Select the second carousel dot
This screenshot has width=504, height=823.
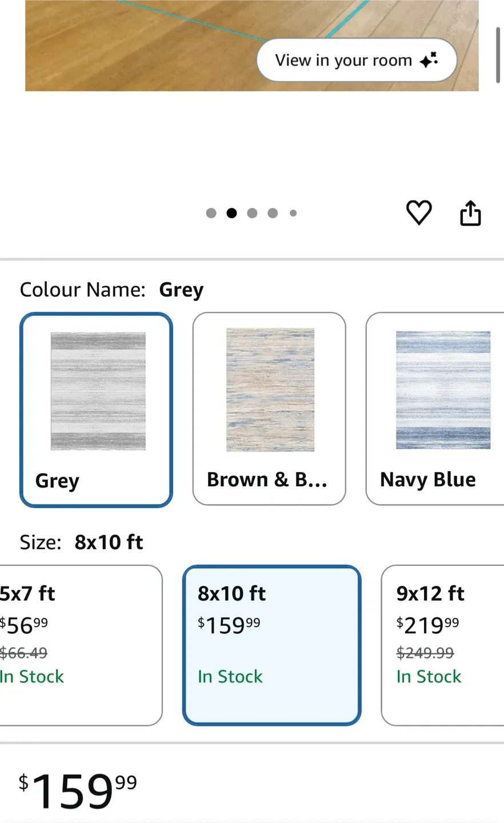pyautogui.click(x=231, y=213)
